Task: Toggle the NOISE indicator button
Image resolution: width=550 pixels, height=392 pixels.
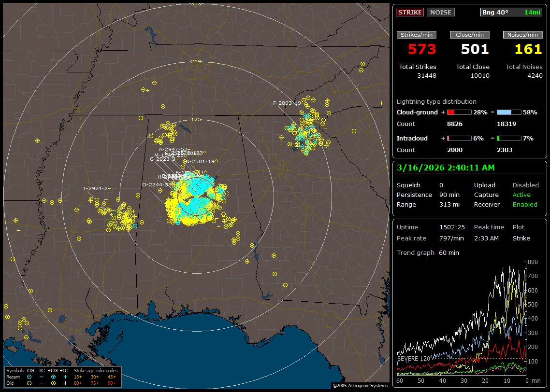Action: 440,13
